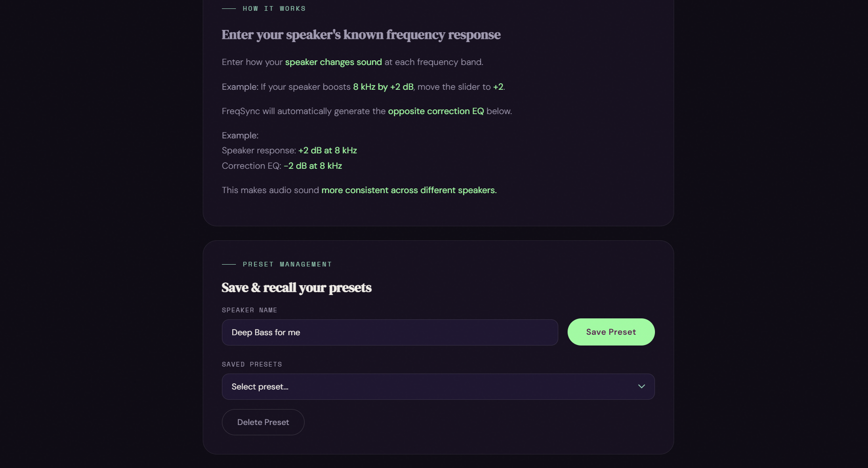
Task: Click the PRESET MANAGEMENT section label
Action: pos(287,265)
